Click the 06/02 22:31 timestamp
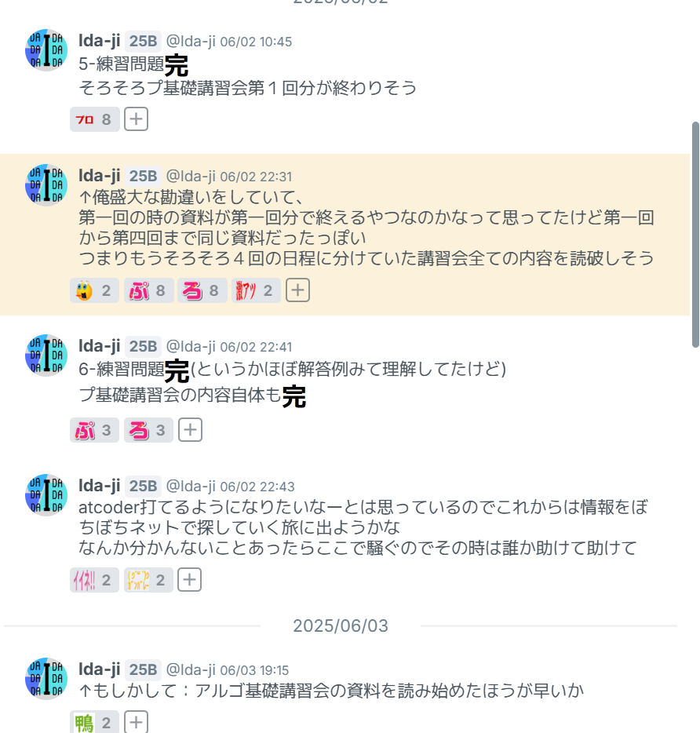 (x=256, y=177)
